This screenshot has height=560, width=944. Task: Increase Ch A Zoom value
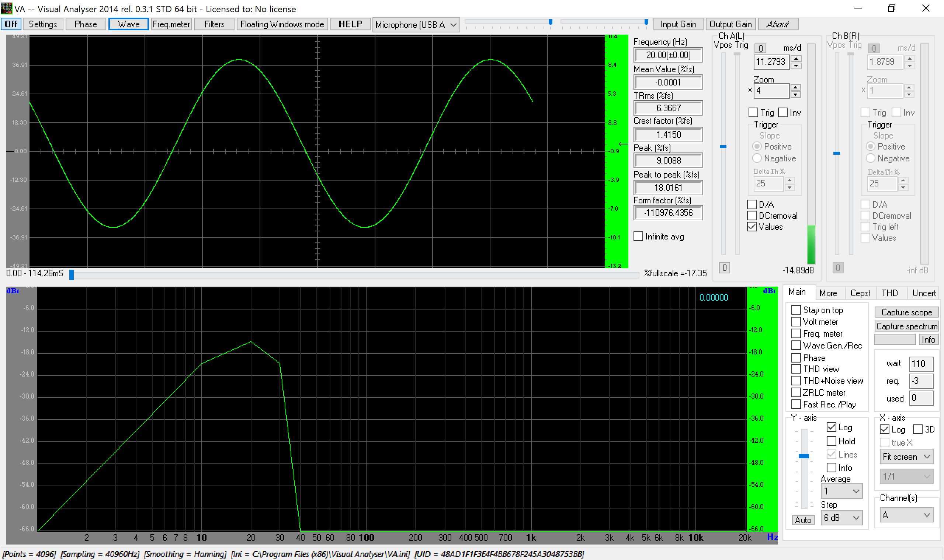click(x=795, y=88)
